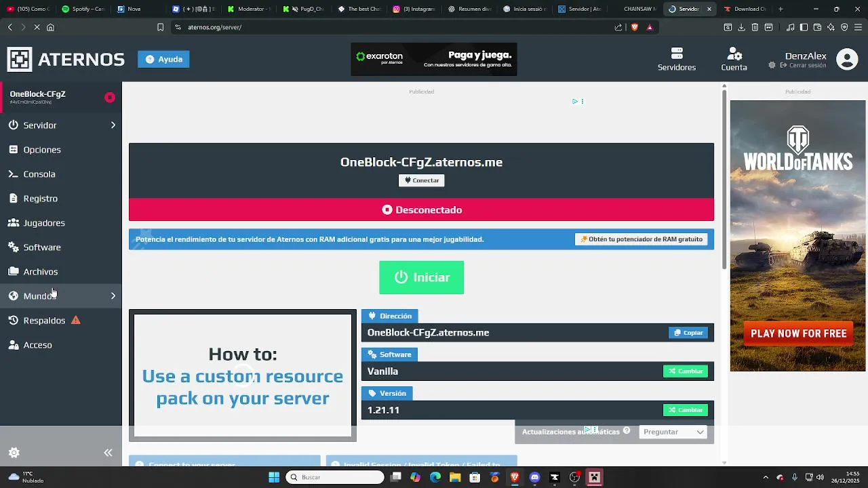The height and width of the screenshot is (488, 868).
Task: Switch to the Instagram browser tab
Action: point(414,9)
